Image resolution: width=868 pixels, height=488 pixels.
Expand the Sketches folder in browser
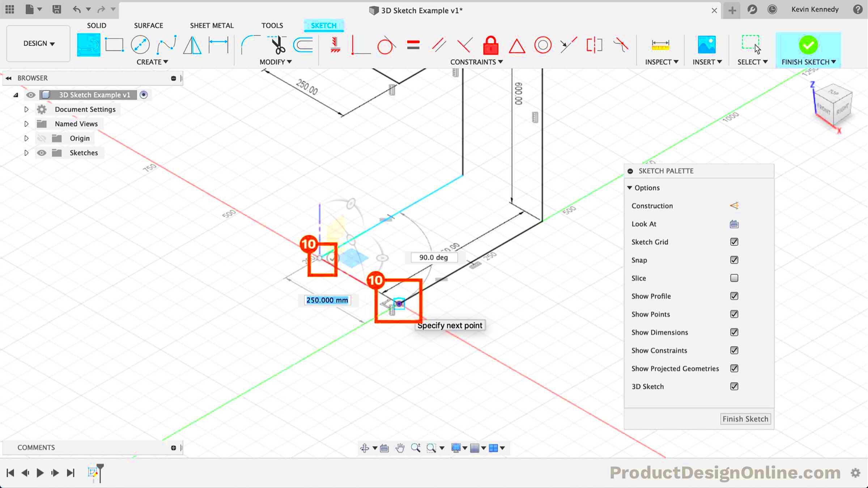tap(26, 153)
